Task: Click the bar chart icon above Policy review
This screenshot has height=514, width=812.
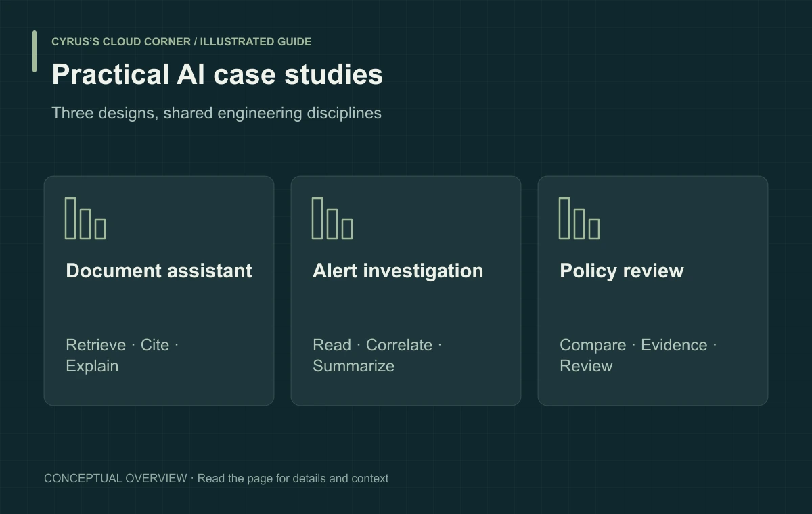Action: coord(579,218)
